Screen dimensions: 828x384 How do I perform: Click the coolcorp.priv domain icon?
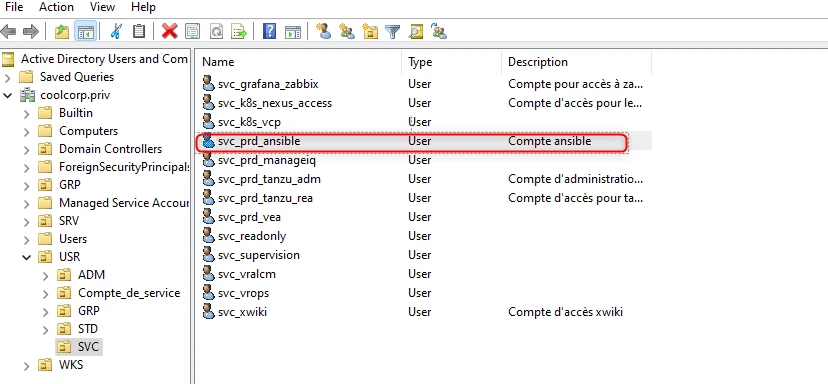point(27,95)
